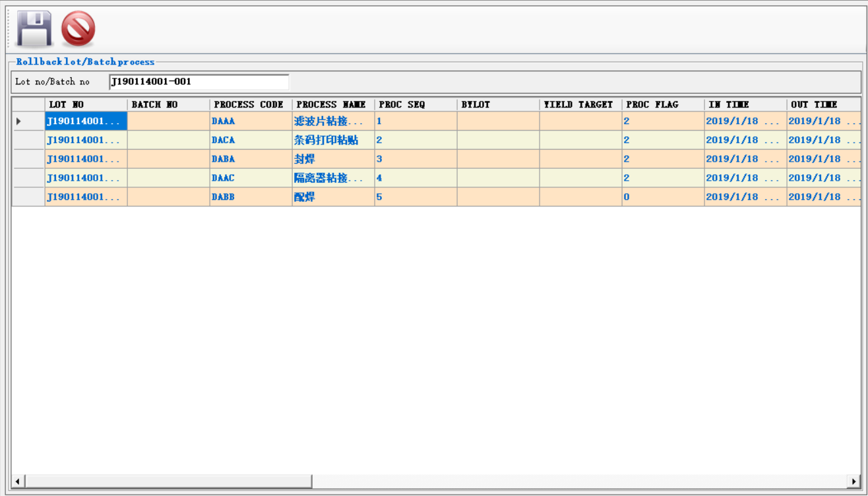Click the PROC FLAG column header

(663, 104)
